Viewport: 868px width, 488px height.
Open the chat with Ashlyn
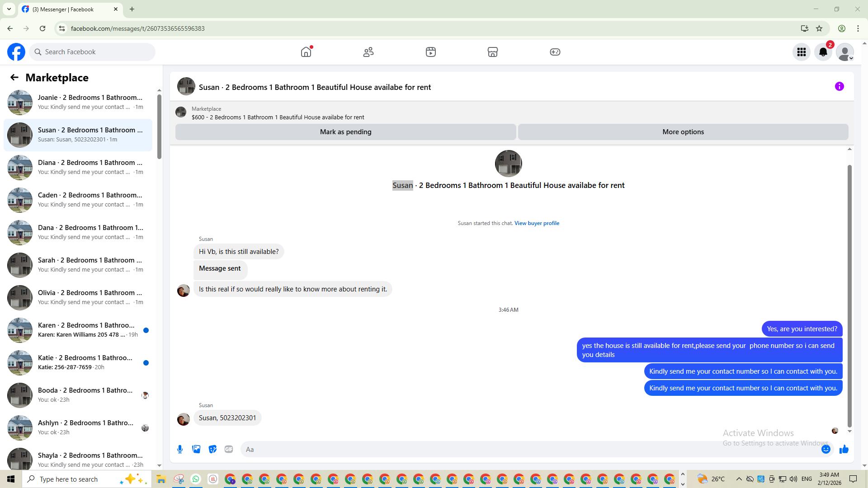(78, 428)
